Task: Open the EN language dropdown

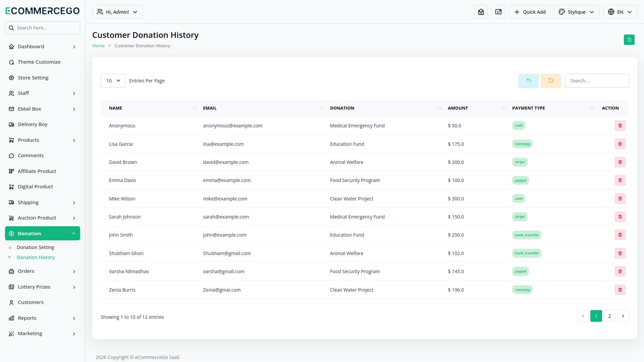Action: (x=620, y=12)
